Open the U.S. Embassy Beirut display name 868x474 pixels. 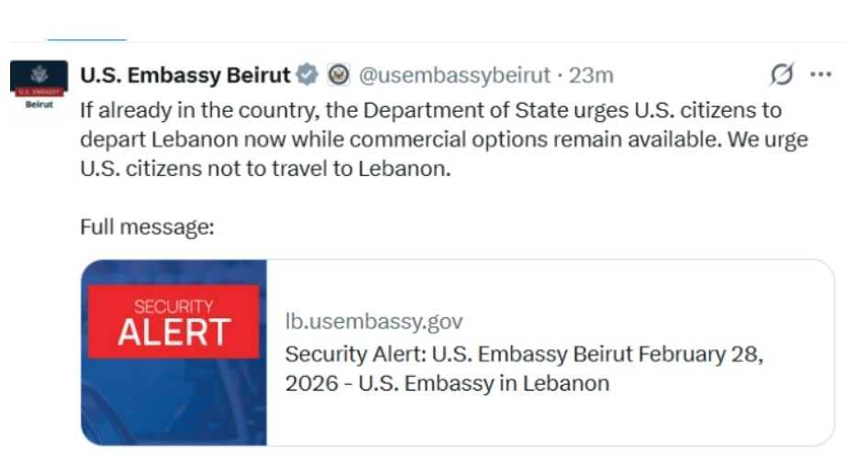[185, 75]
